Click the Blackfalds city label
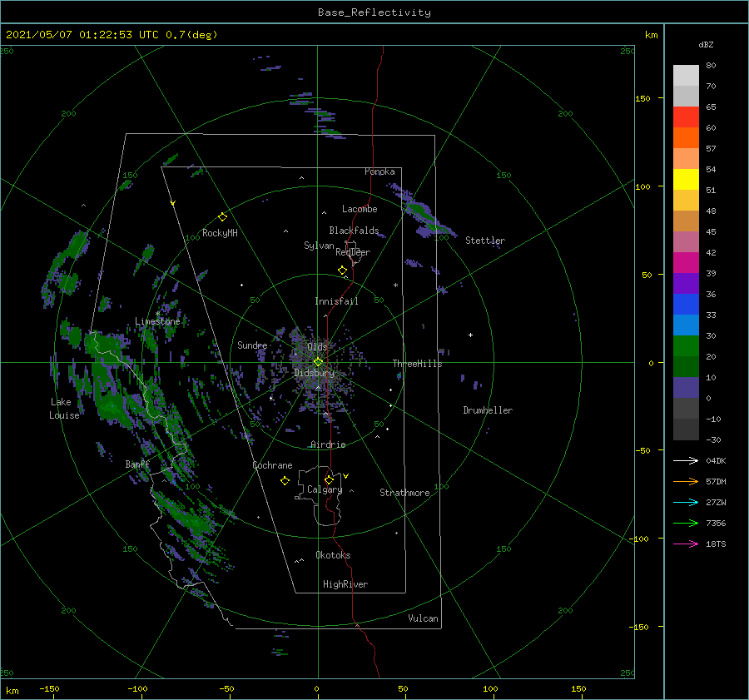 [x=354, y=231]
